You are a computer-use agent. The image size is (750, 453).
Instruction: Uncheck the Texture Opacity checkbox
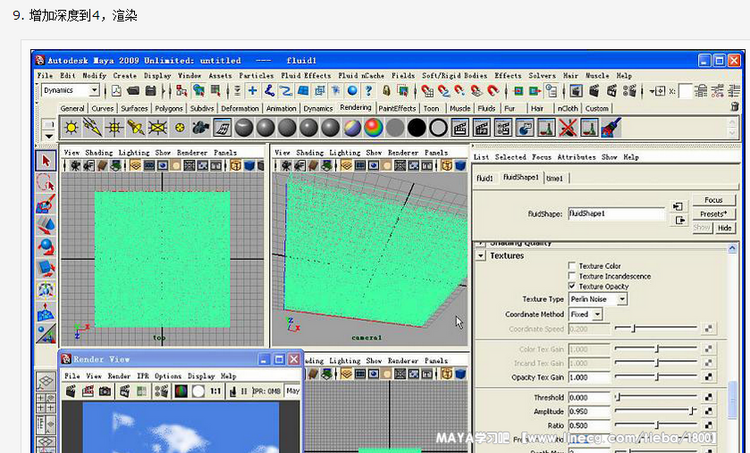pos(572,286)
